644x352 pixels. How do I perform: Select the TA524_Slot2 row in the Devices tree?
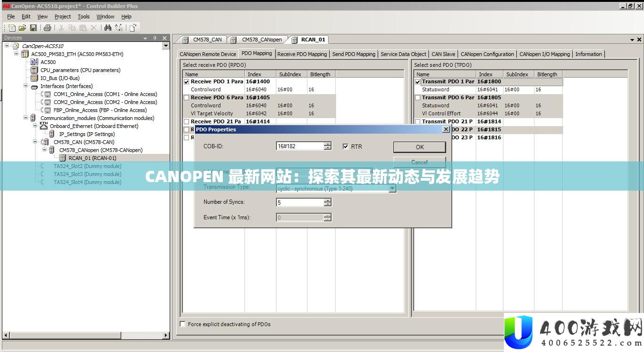[86, 166]
